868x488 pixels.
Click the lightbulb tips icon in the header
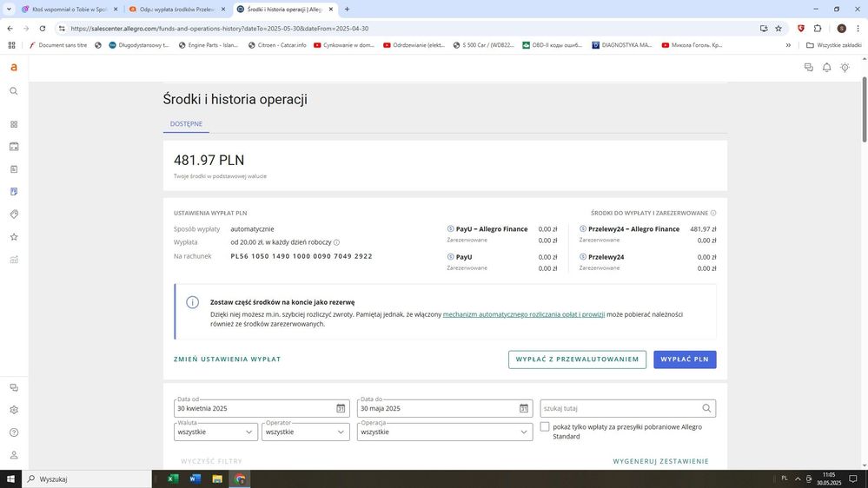pyautogui.click(x=845, y=68)
